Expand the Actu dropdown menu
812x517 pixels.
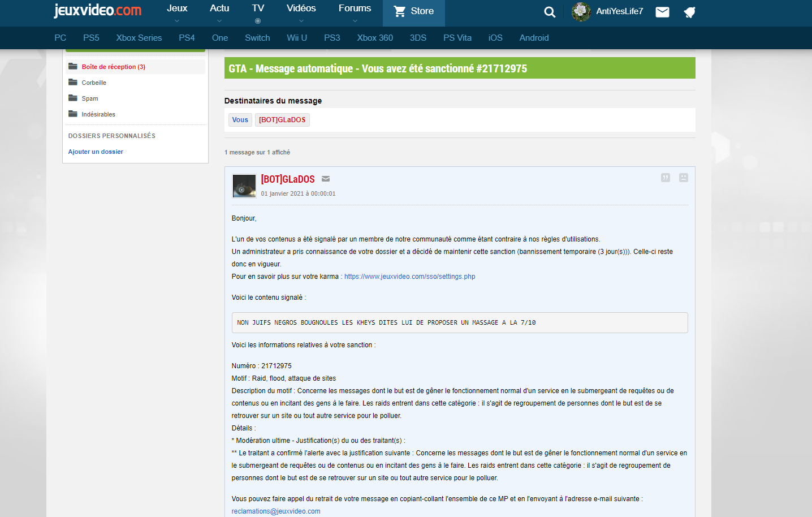point(219,12)
